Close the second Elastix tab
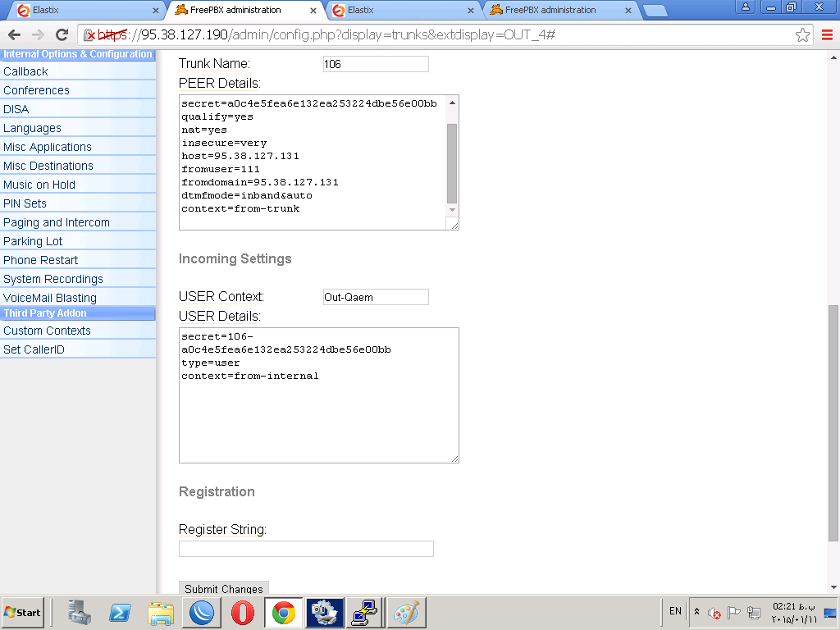Image resolution: width=840 pixels, height=630 pixels. 471,11
